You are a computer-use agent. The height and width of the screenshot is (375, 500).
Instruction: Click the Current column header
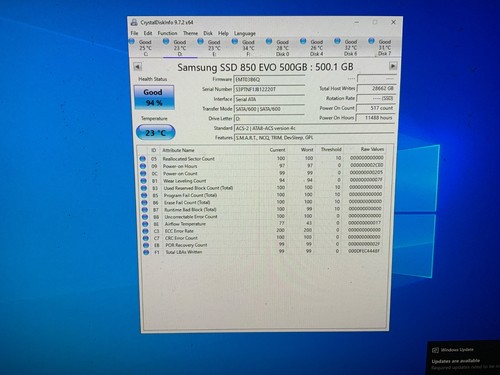[277, 150]
